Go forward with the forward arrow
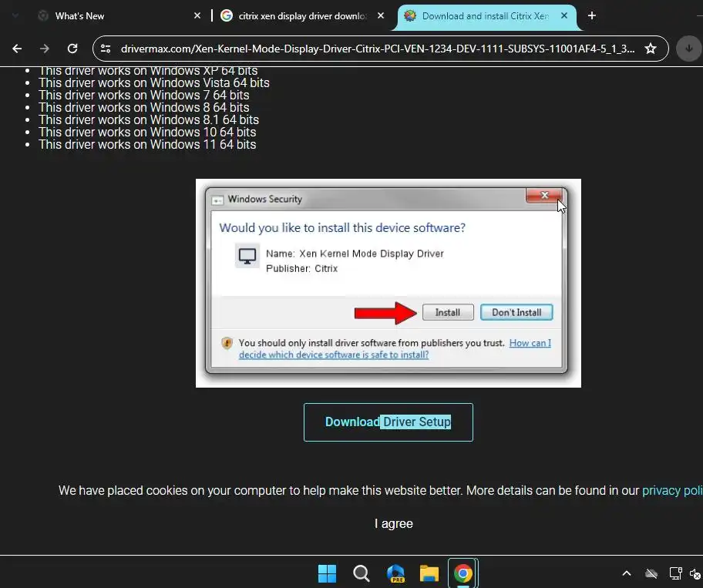Screen dimensions: 703x588 tap(45, 49)
